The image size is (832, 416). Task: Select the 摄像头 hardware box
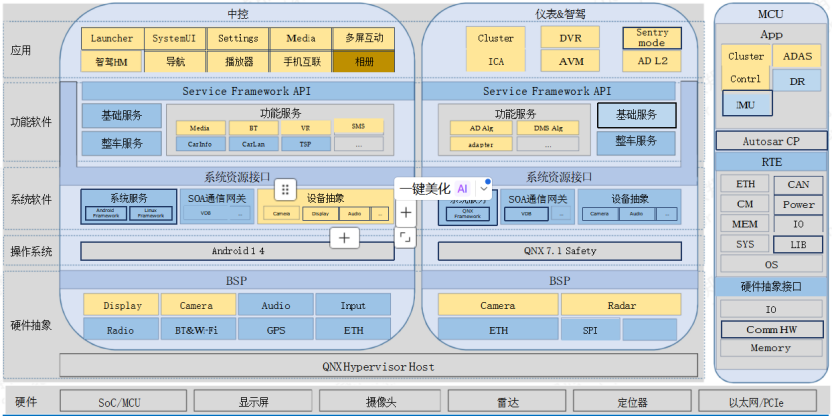[380, 402]
